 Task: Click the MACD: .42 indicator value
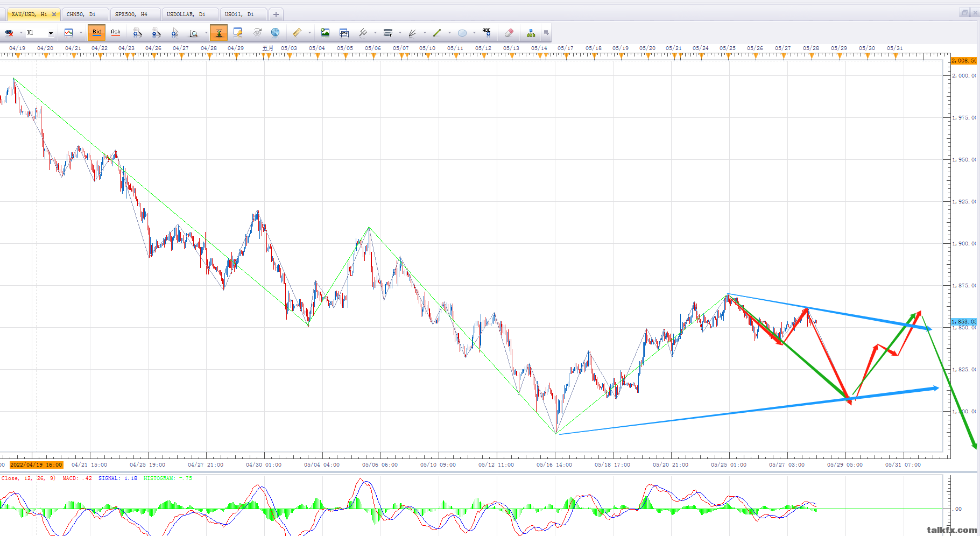click(x=77, y=478)
